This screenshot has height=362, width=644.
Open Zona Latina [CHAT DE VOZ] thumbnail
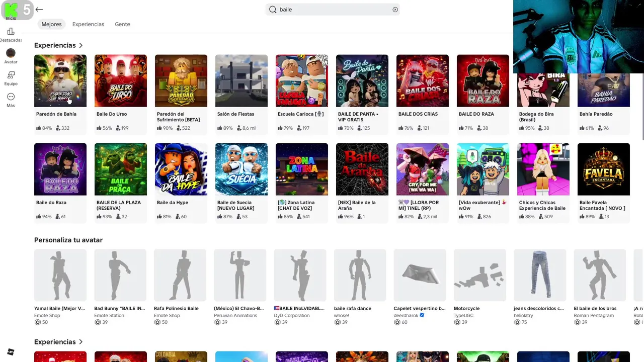coord(302,169)
